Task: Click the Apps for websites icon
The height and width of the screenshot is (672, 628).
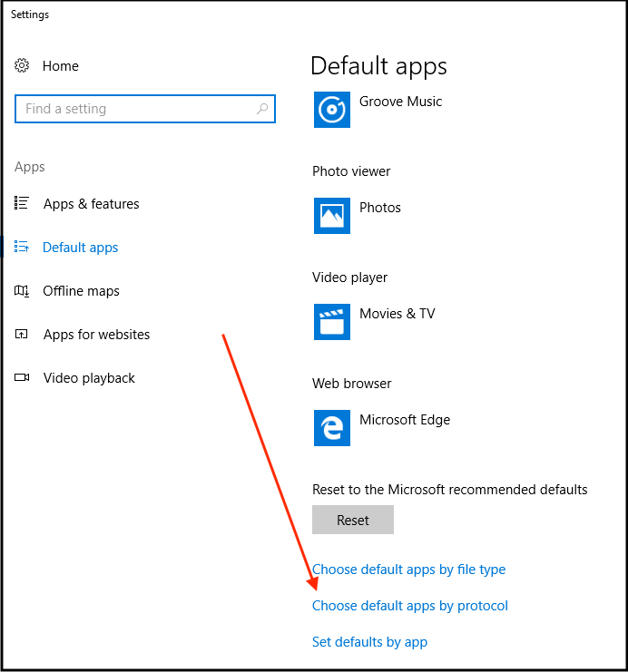Action: [22, 334]
